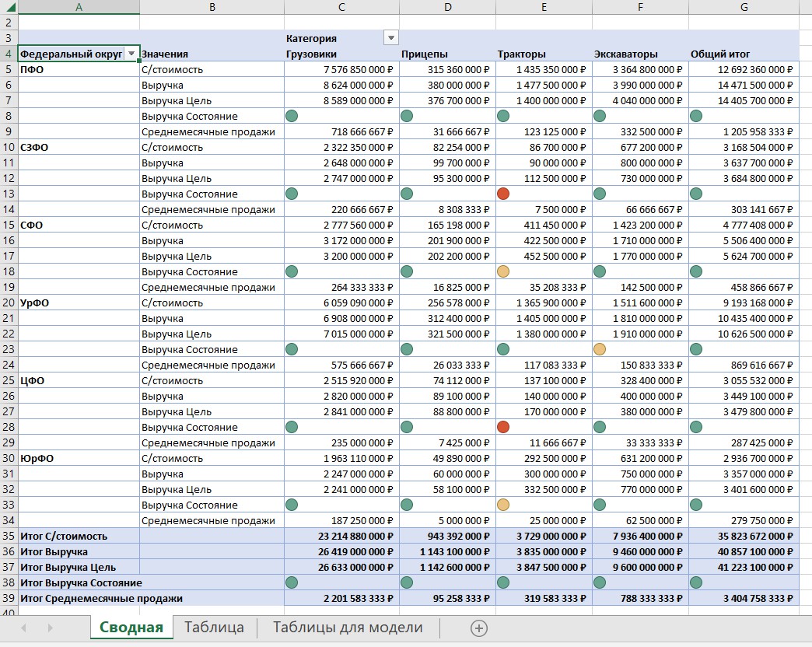Select row 5 header
Screen dimensions: 812x647
(x=9, y=69)
